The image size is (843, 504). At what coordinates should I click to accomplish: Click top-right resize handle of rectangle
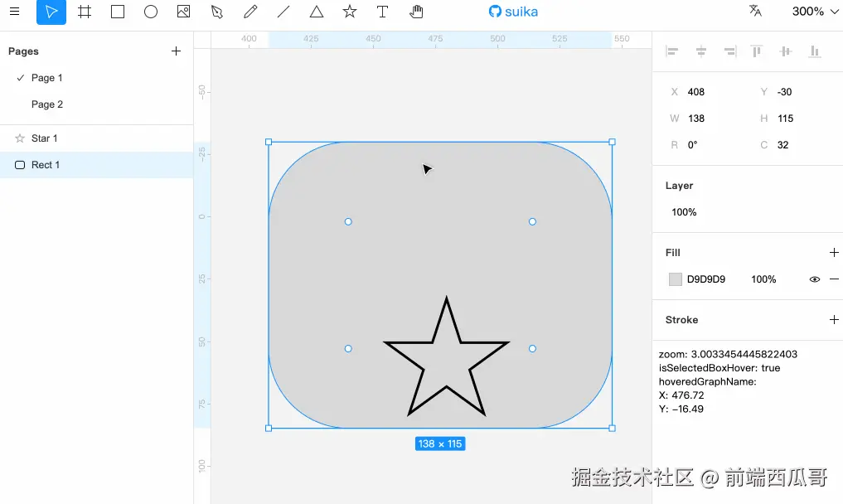612,142
